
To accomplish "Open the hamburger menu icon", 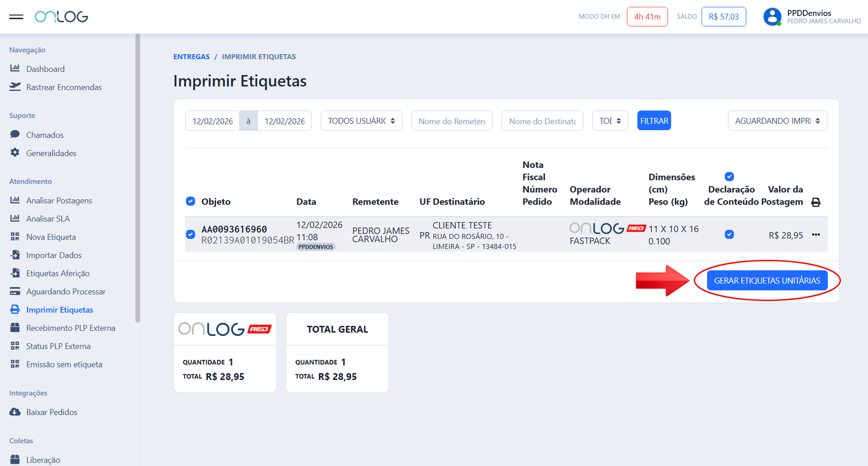I will coord(16,17).
